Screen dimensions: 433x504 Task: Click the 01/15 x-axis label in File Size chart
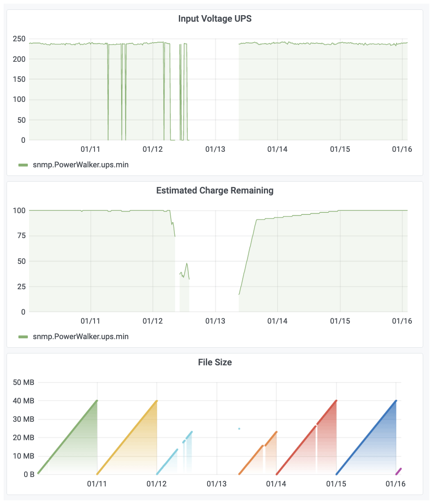pyautogui.click(x=336, y=484)
